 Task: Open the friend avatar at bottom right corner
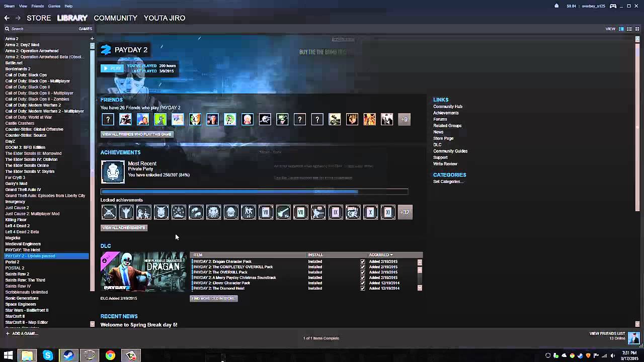pos(634,337)
